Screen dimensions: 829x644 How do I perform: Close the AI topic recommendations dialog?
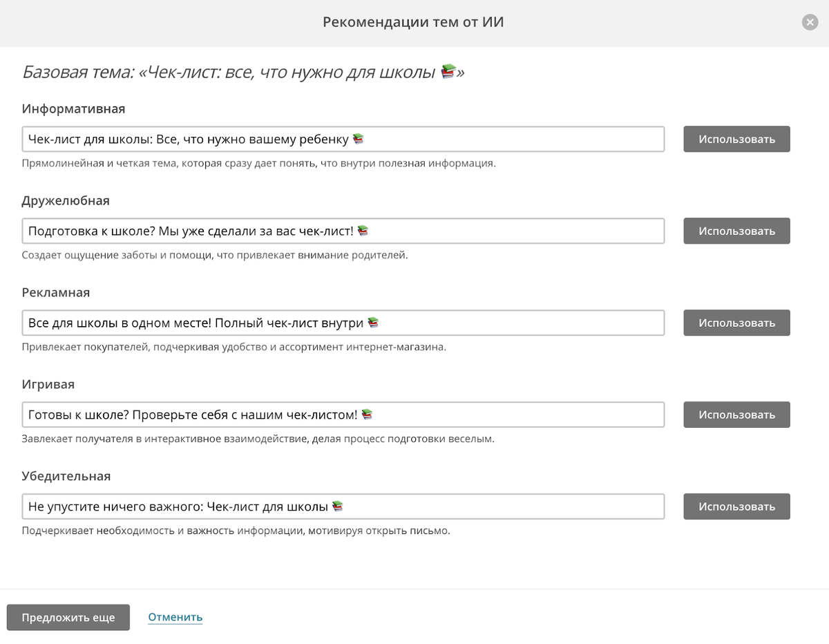tap(810, 23)
